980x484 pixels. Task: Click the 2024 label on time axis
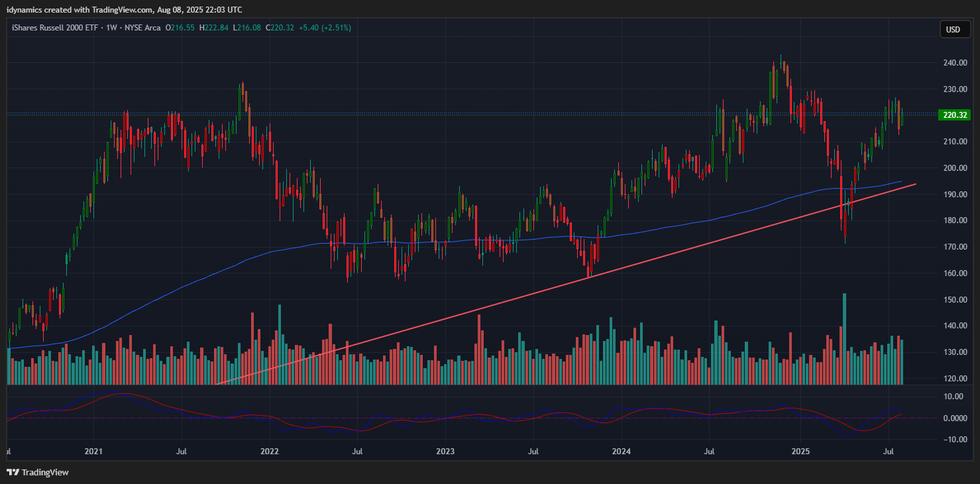point(622,452)
